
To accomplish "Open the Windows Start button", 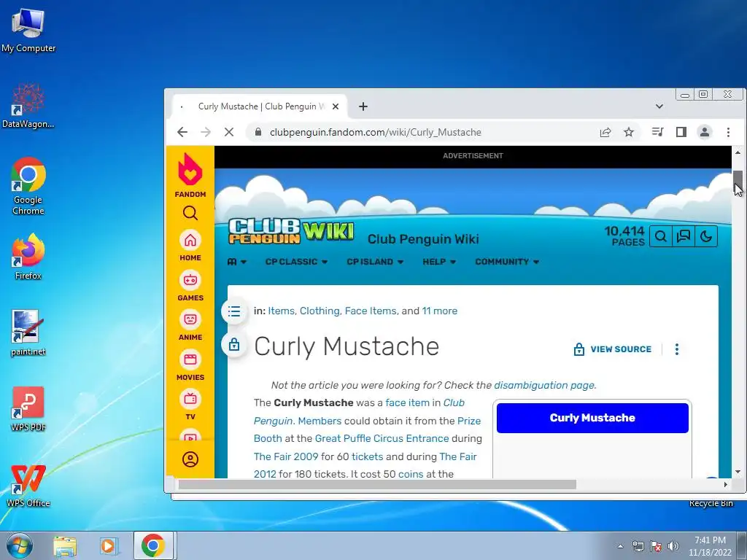I will pos(20,545).
